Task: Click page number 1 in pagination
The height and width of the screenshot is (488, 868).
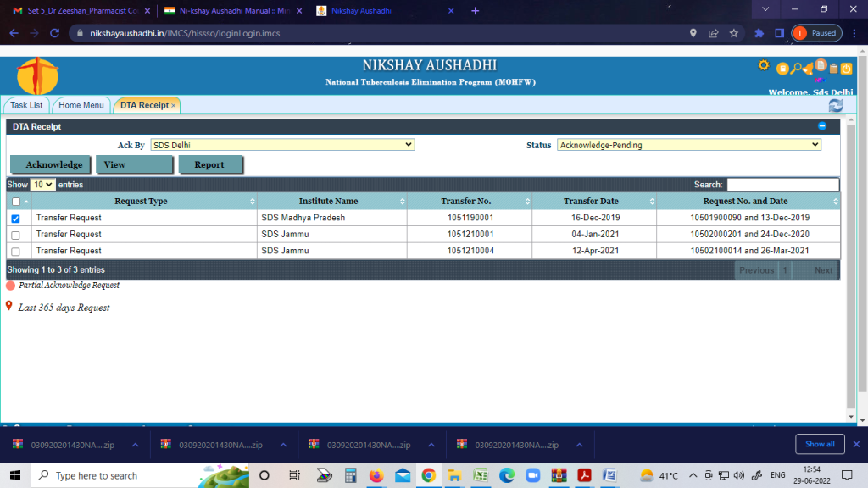Action: 785,270
